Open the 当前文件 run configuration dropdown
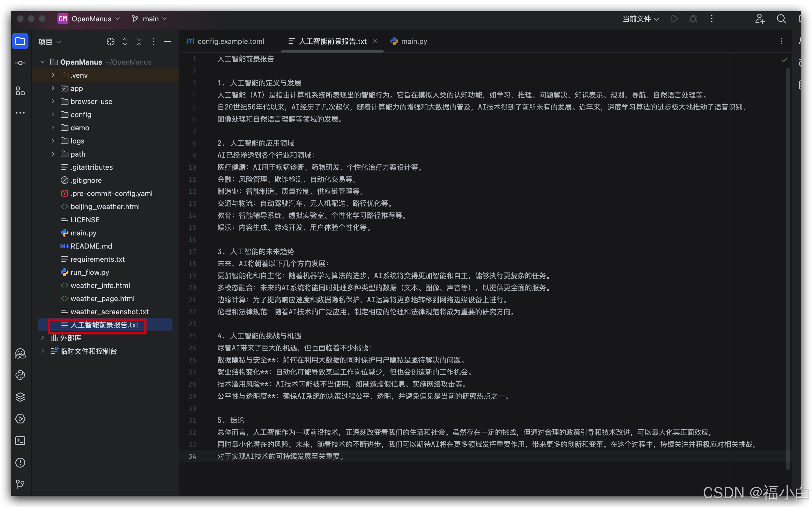 point(640,19)
